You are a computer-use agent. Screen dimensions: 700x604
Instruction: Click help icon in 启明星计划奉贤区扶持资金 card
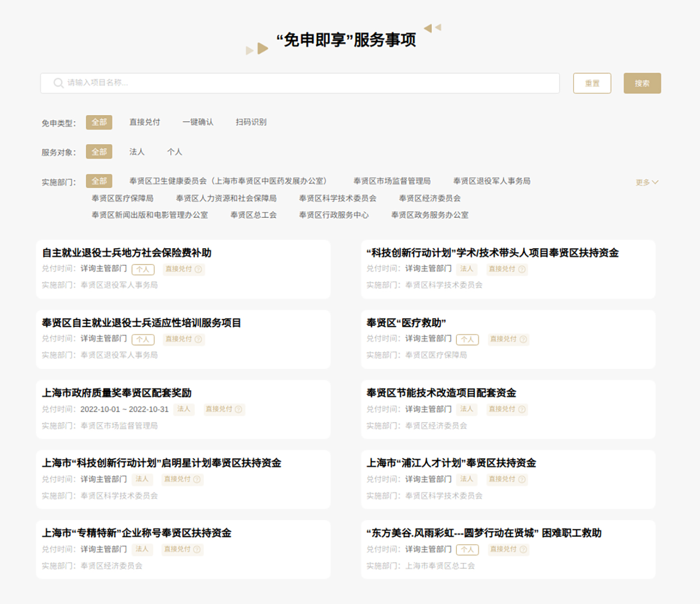197,479
